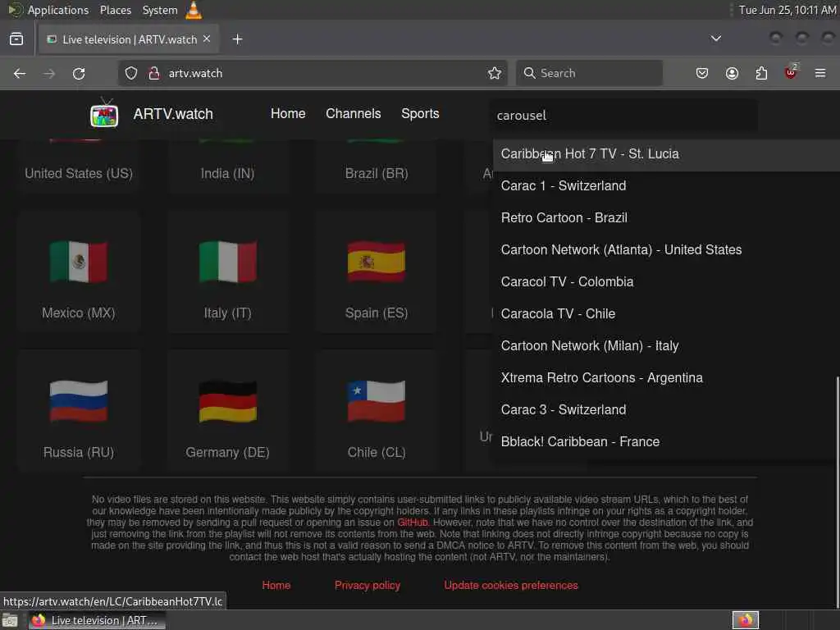Viewport: 840px width, 630px height.
Task: Open the Extensions puzzle icon
Action: click(761, 73)
